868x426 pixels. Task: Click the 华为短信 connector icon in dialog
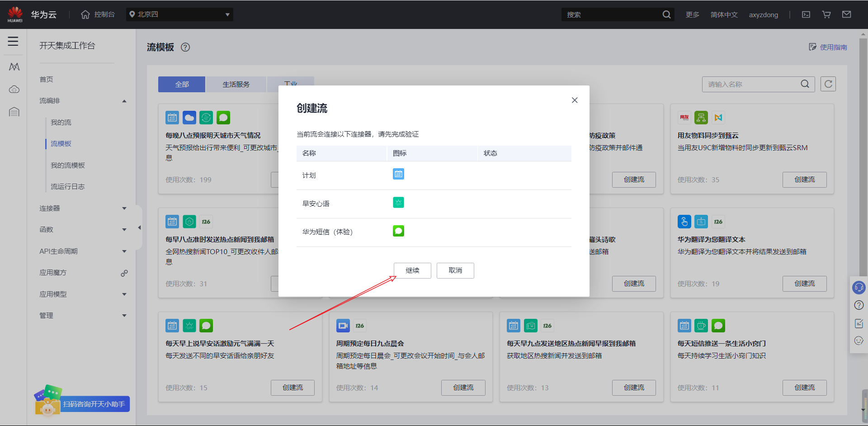point(398,231)
